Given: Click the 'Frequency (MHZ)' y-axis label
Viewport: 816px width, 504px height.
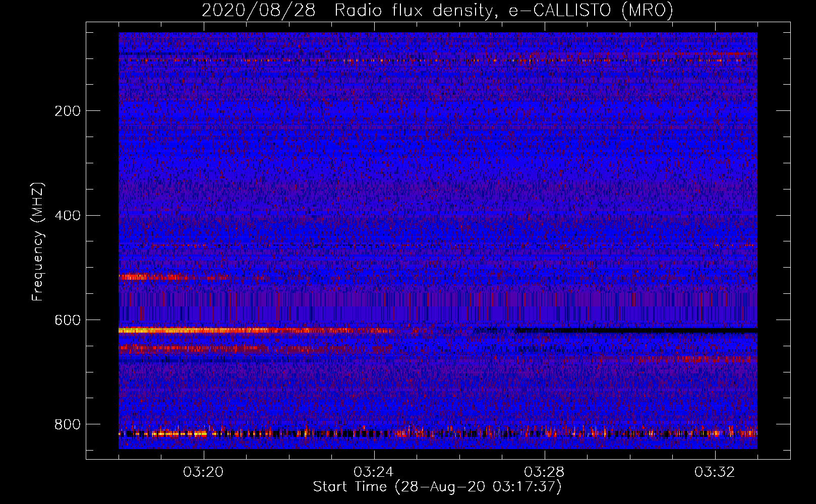Looking at the screenshot, I should 38,241.
